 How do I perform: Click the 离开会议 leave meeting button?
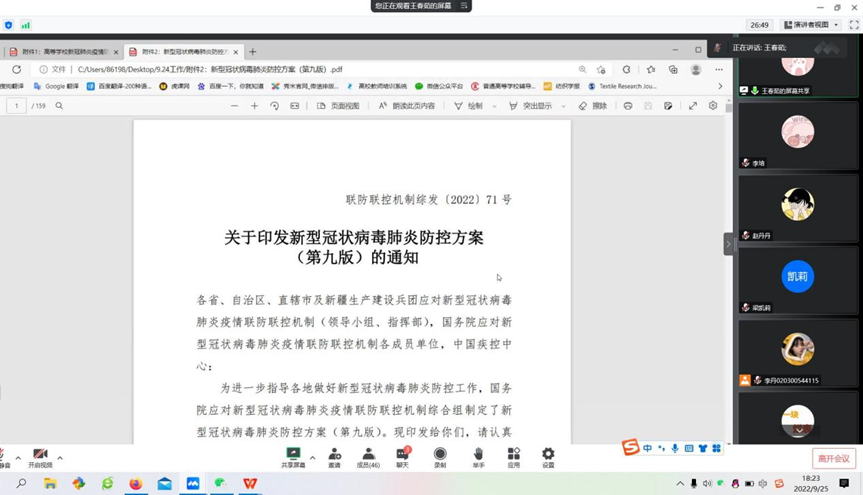(832, 458)
